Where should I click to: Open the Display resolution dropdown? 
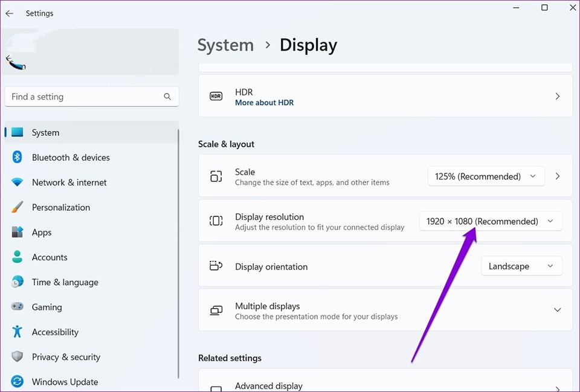click(490, 221)
